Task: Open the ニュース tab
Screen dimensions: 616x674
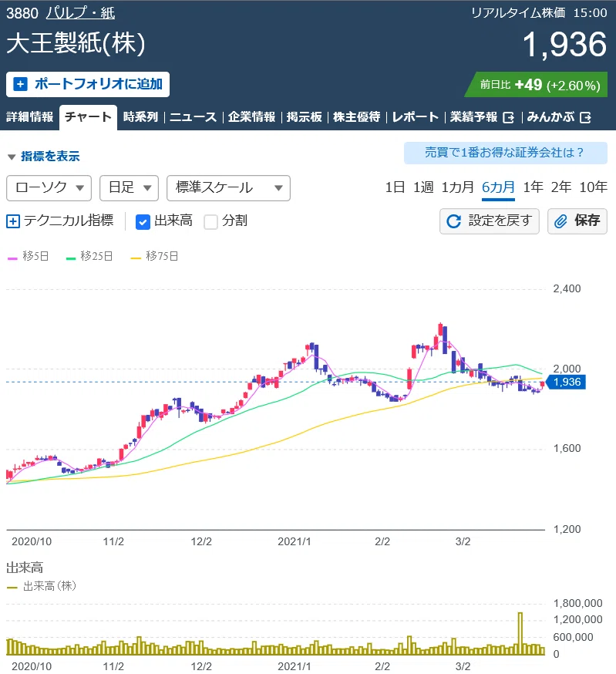Action: pos(193,117)
